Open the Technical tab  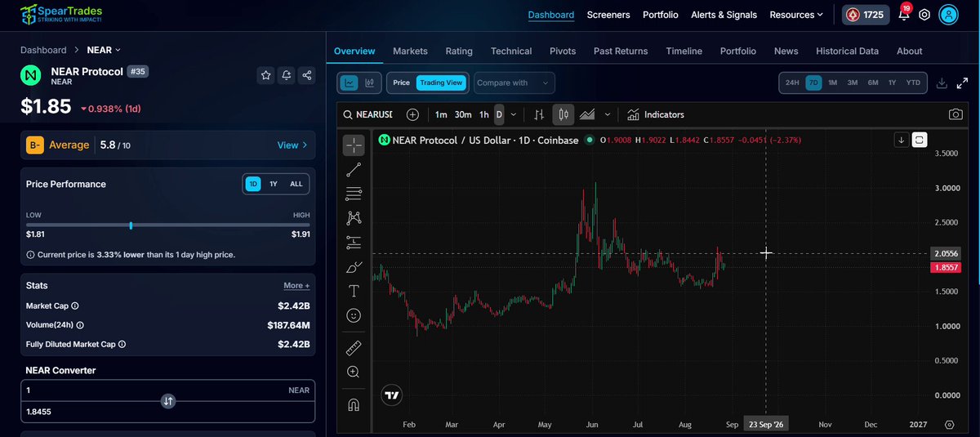511,51
